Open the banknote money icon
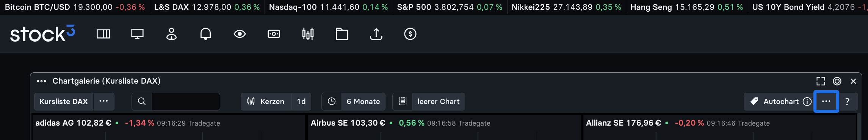This screenshot has width=868, height=140. (x=274, y=34)
